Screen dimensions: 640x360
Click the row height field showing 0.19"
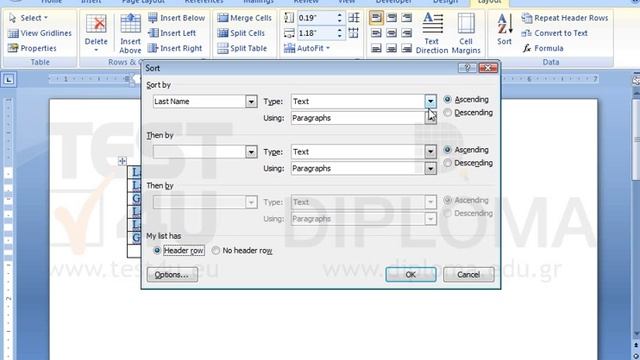point(316,18)
